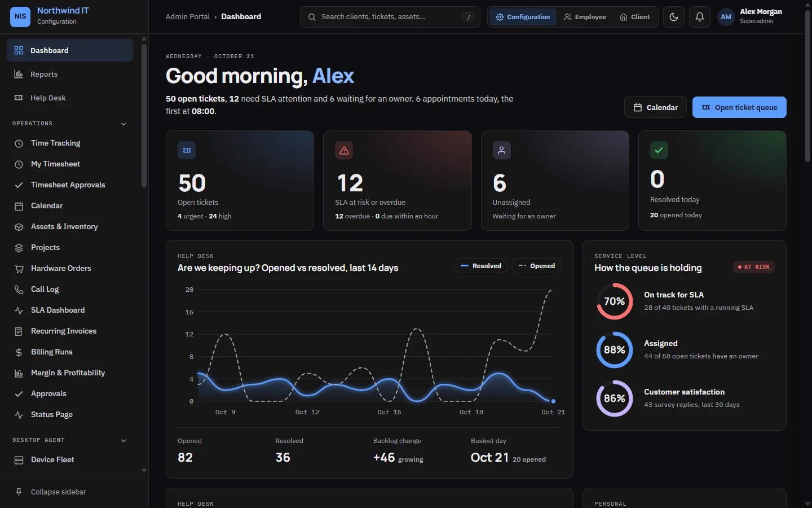Image resolution: width=812 pixels, height=508 pixels.
Task: Click the Hardware Orders cart icon
Action: [x=19, y=269]
